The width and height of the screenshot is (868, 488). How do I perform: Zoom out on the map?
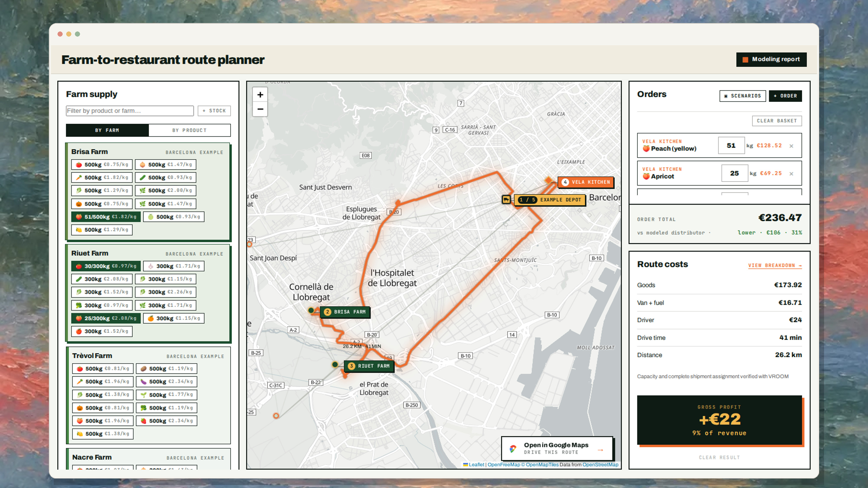click(x=260, y=109)
